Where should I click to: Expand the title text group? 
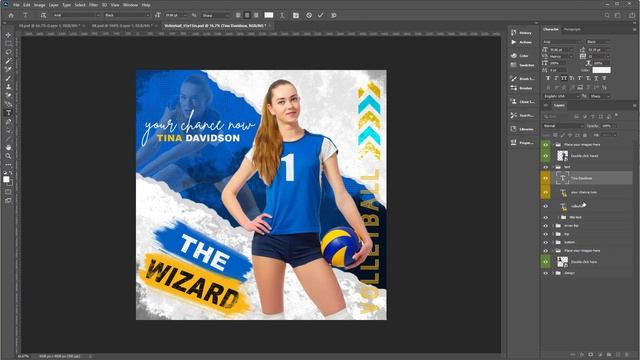point(559,217)
